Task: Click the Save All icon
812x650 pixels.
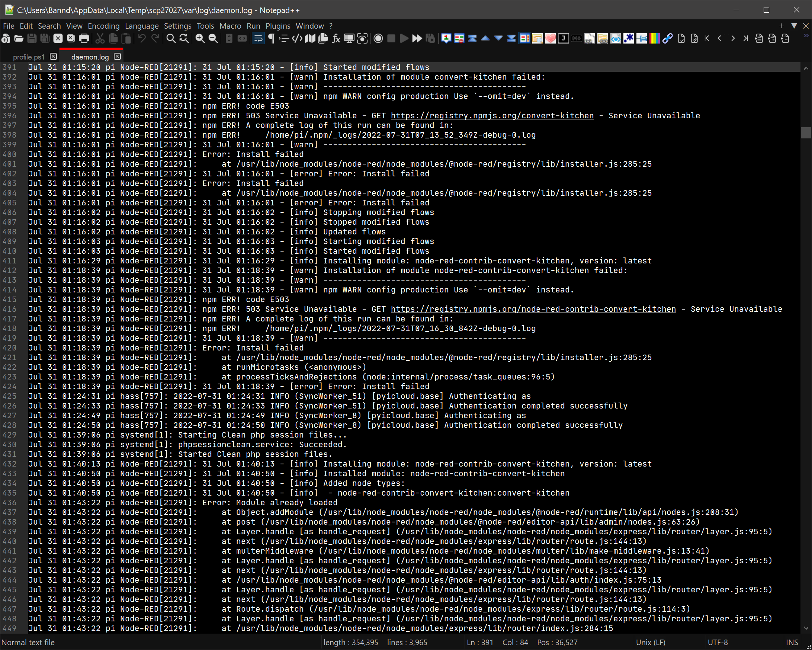Action: [45, 38]
